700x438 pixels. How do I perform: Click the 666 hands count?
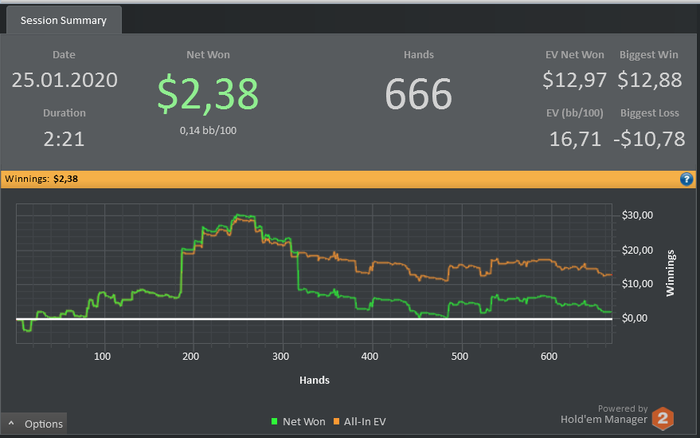coord(418,94)
